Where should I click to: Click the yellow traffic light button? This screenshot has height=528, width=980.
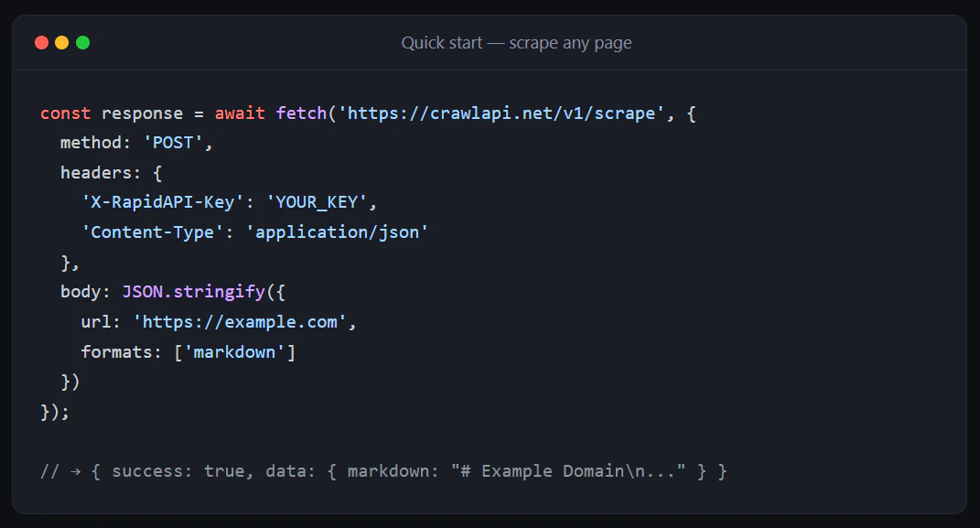(x=61, y=42)
